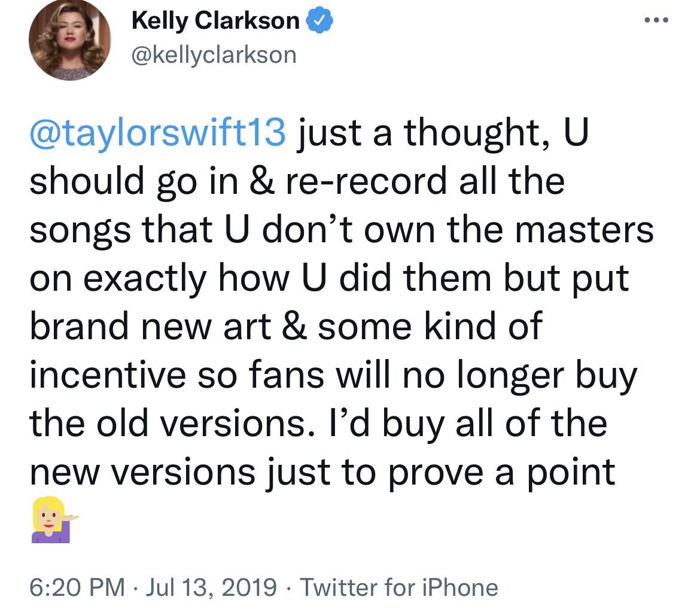The width and height of the screenshot is (700, 615).
Task: Click the word "incentive" in the tweet
Action: click(x=108, y=375)
